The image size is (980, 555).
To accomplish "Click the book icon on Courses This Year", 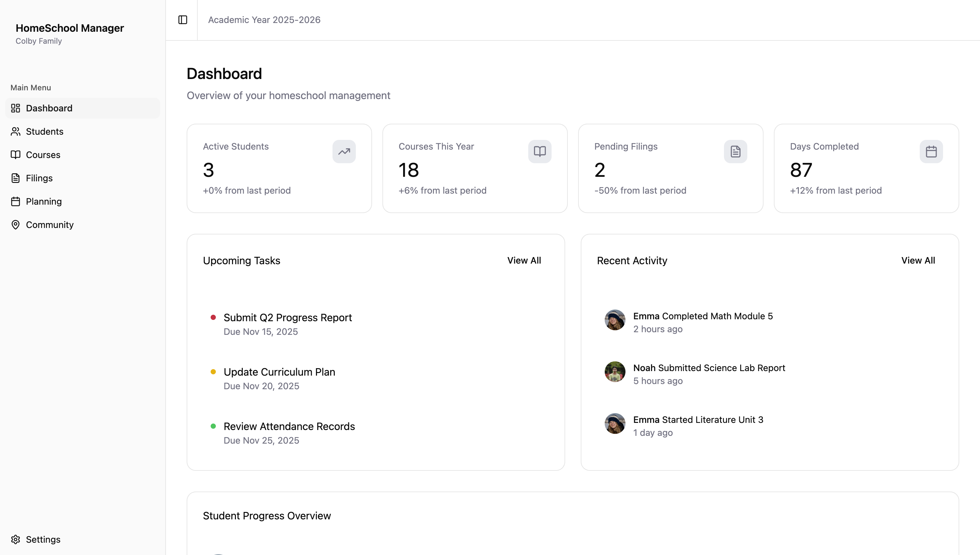I will [x=539, y=151].
